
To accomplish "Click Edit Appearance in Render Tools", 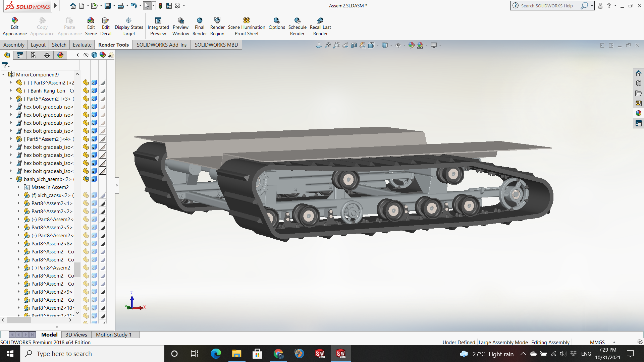I will point(14,26).
